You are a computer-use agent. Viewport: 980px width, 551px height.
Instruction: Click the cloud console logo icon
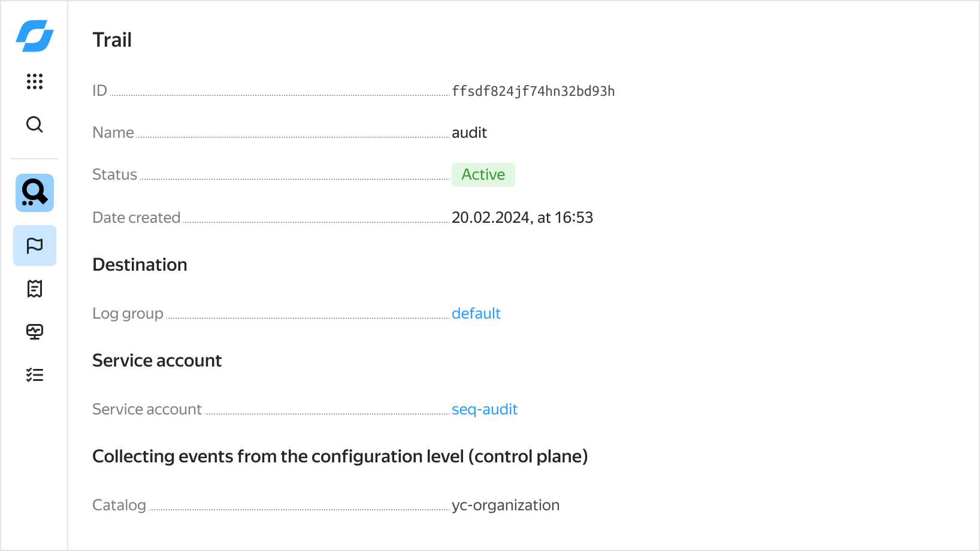[35, 36]
